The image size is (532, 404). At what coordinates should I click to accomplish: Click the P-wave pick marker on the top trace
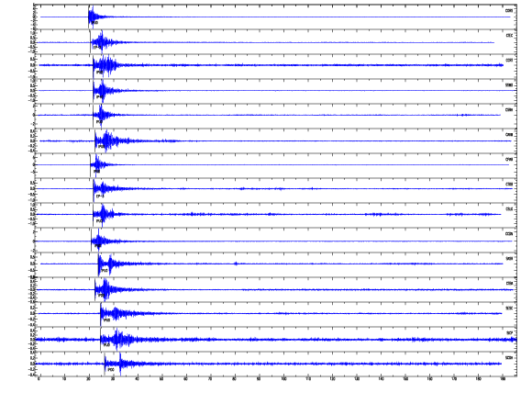pos(89,17)
